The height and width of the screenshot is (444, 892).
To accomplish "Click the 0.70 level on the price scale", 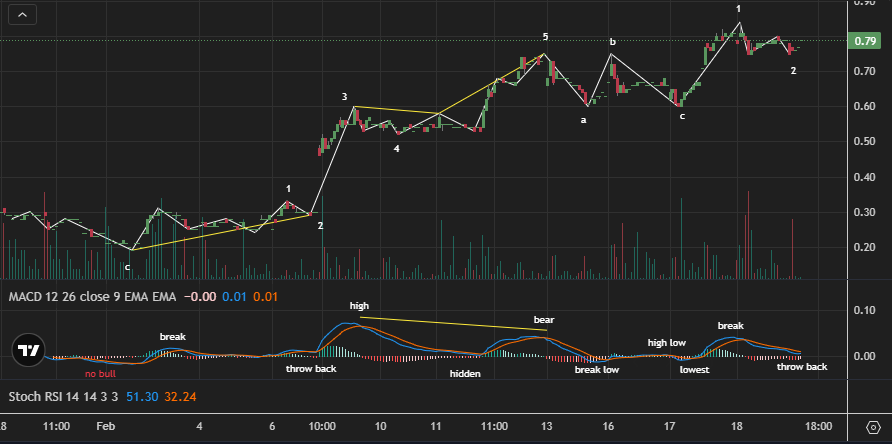I will coord(864,71).
